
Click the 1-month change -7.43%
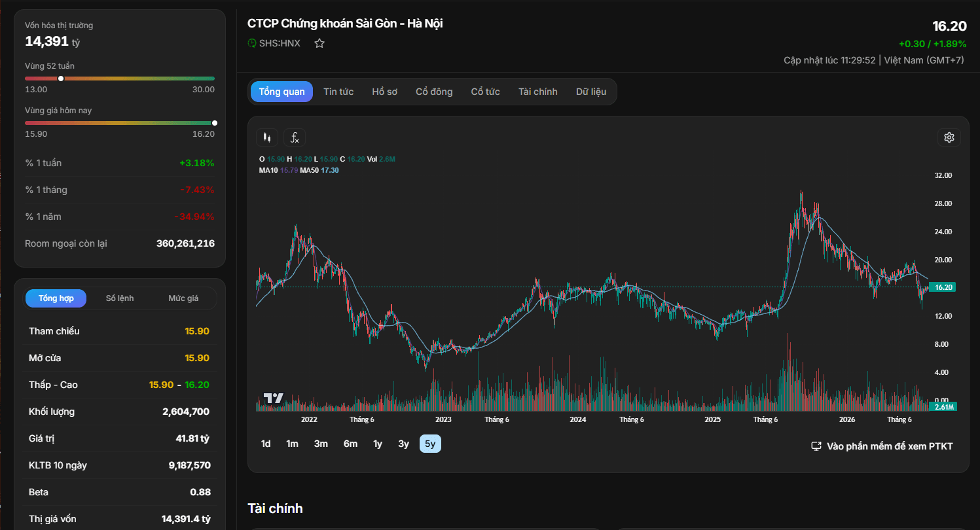(197, 190)
